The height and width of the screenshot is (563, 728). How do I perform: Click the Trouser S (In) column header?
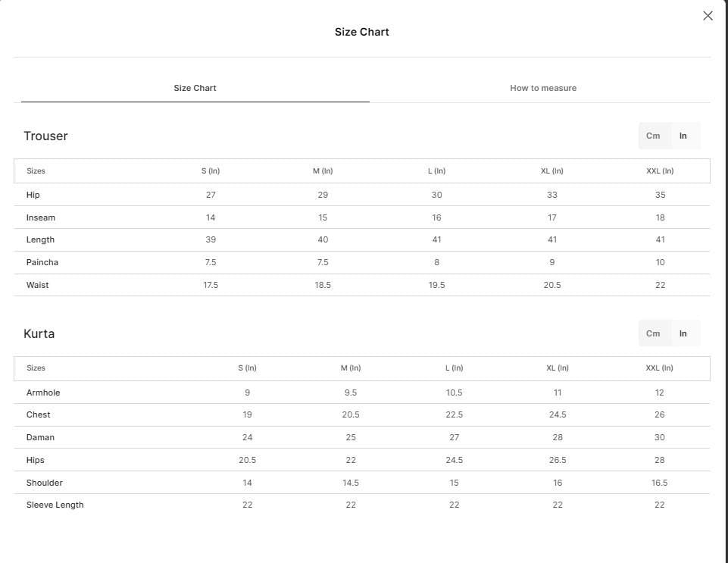click(x=211, y=171)
